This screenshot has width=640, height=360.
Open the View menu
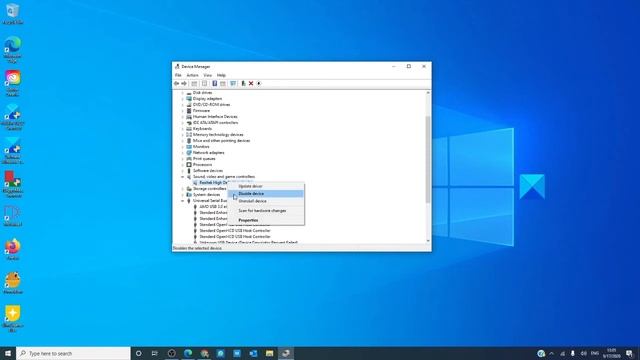tap(208, 75)
